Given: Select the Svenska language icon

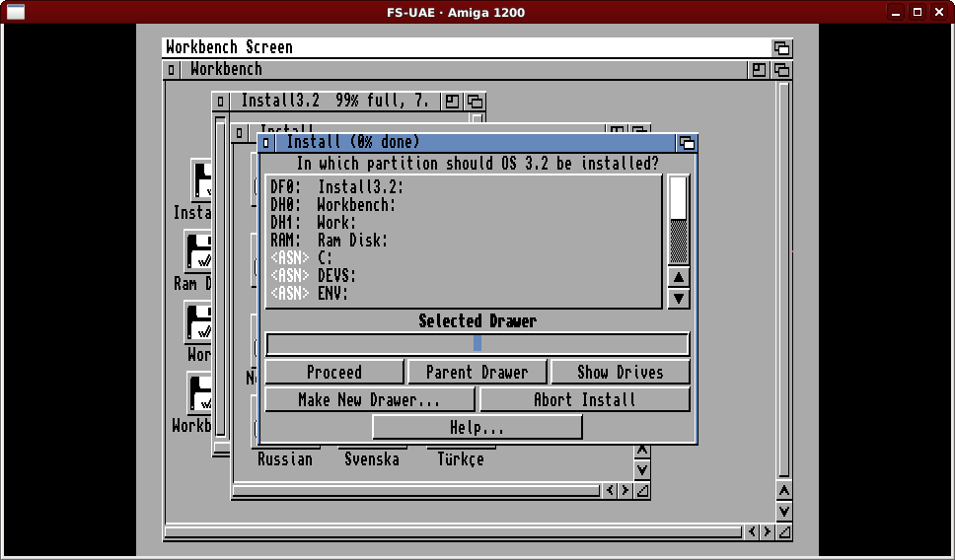Looking at the screenshot, I should coord(372,459).
